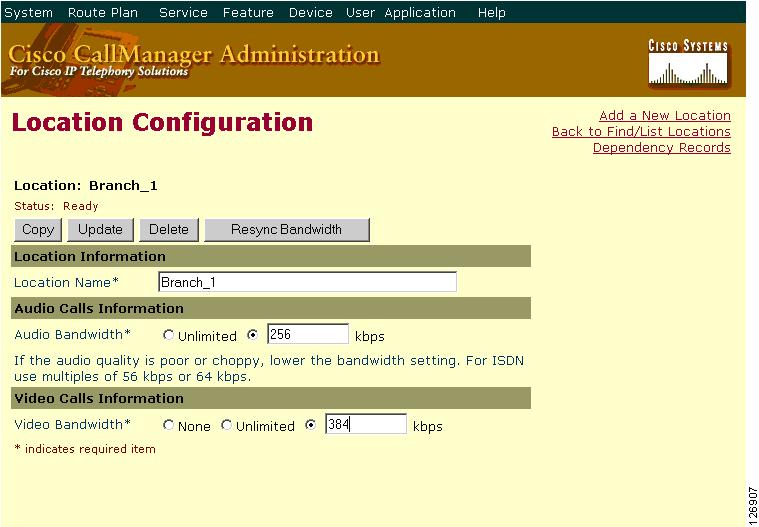Click the Audio Calls Information section header
The width and height of the screenshot is (759, 527).
[x=271, y=308]
